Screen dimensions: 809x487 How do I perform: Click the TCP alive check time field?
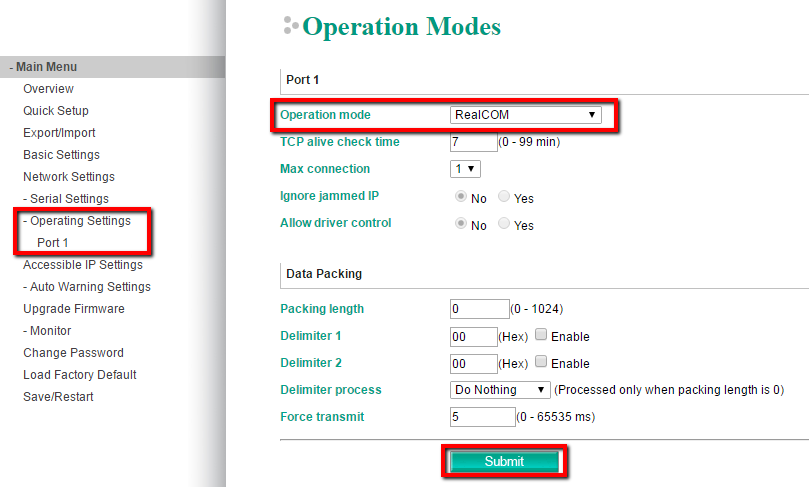click(473, 142)
